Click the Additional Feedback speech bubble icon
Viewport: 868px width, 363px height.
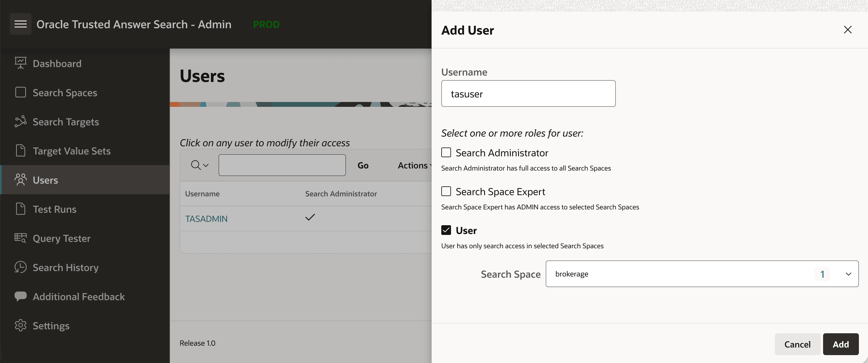[21, 296]
